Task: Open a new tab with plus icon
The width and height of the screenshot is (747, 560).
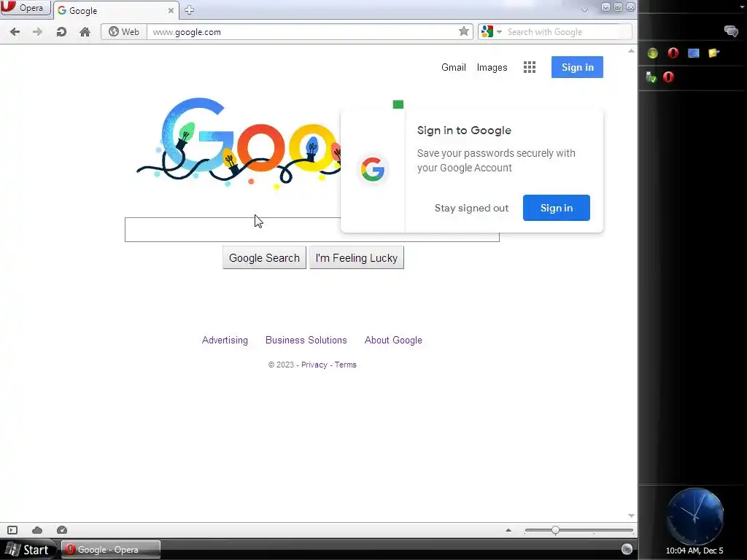Action: point(189,10)
